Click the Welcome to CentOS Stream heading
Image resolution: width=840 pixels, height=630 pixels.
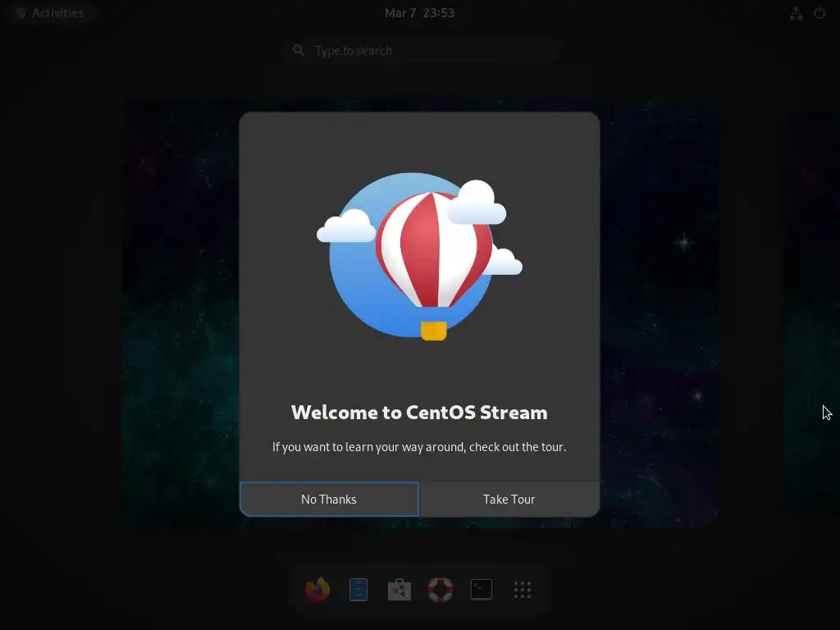[x=419, y=413]
